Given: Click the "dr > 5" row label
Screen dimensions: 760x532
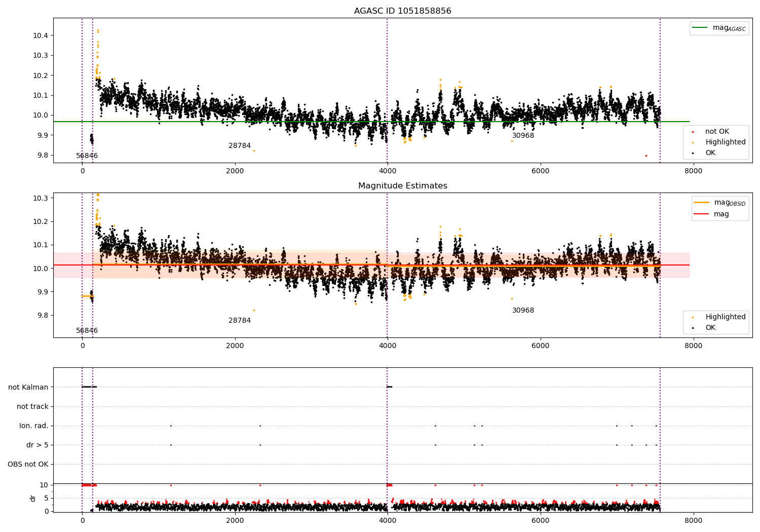Looking at the screenshot, I should 37,445.
